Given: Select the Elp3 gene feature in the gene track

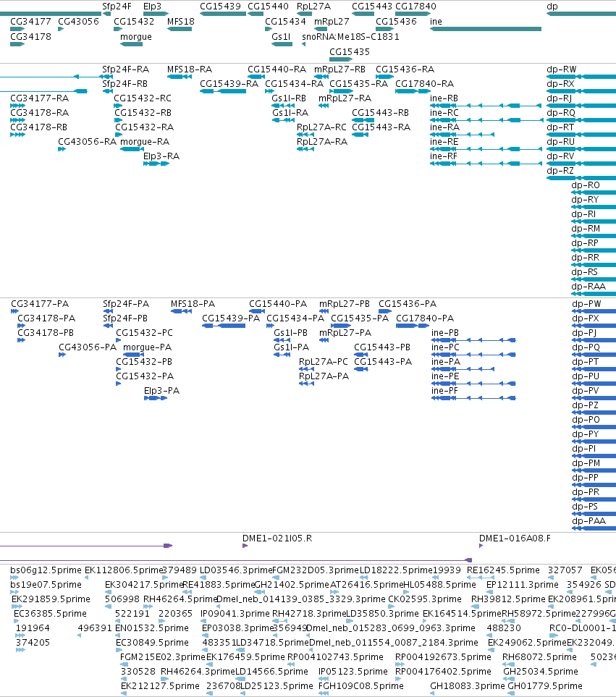Looking at the screenshot, I should [156, 14].
